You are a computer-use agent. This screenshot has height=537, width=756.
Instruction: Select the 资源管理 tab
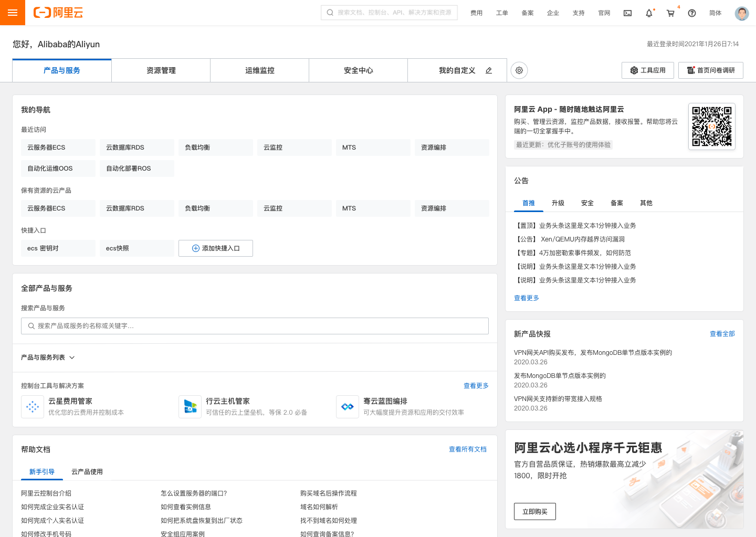(x=161, y=70)
